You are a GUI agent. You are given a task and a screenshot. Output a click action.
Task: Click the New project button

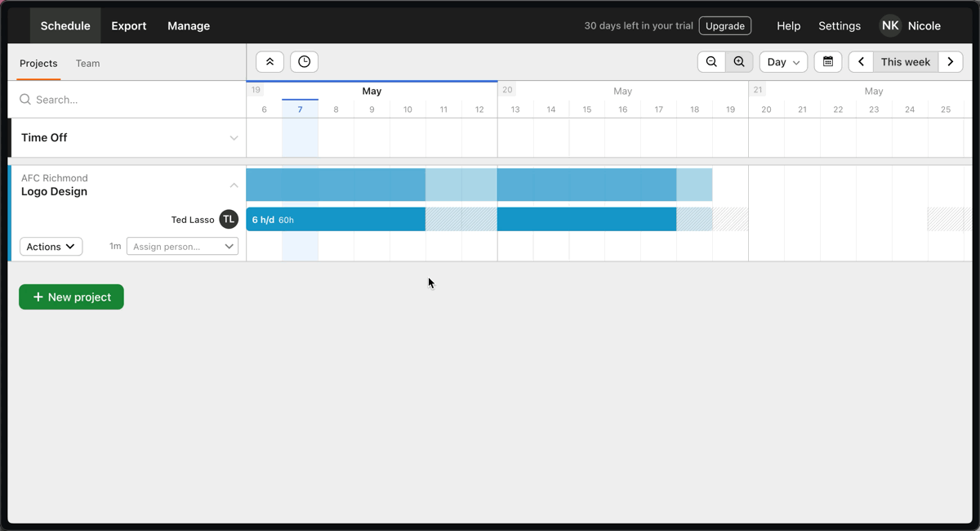[71, 297]
